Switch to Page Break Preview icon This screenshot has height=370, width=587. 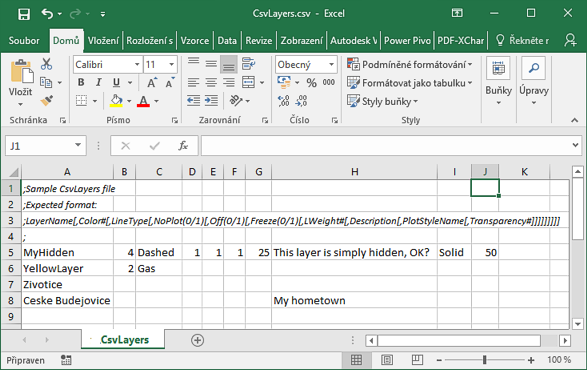(x=417, y=360)
